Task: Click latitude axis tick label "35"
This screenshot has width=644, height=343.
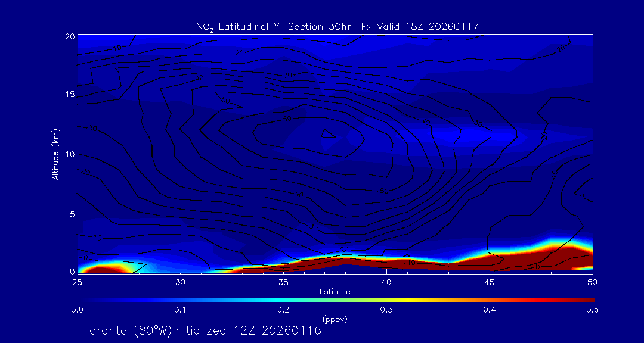Action: [283, 282]
